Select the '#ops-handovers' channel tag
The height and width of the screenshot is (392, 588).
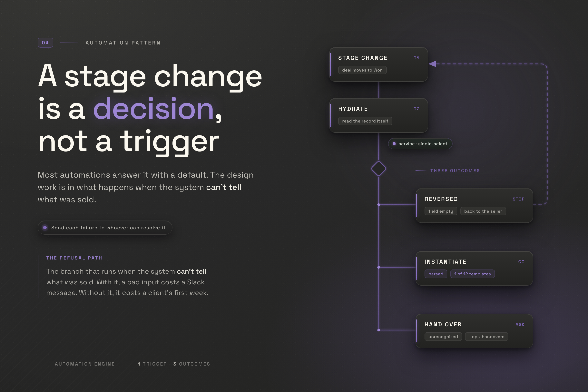click(486, 337)
